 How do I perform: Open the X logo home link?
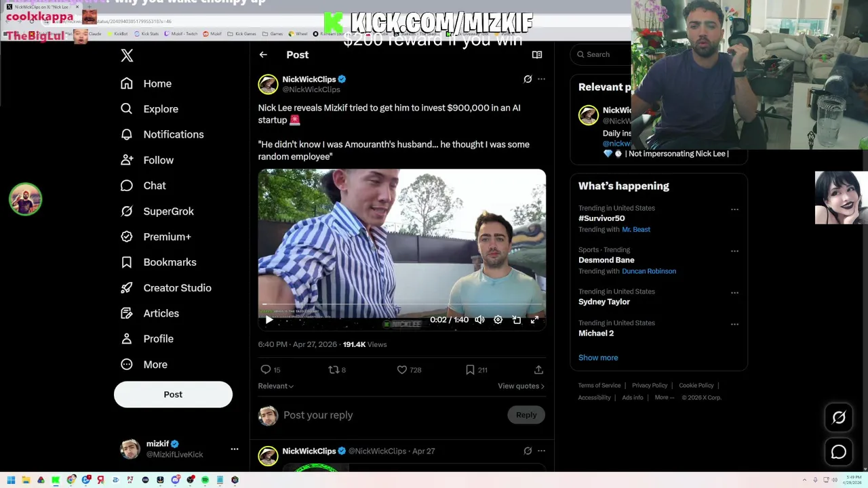coord(127,56)
